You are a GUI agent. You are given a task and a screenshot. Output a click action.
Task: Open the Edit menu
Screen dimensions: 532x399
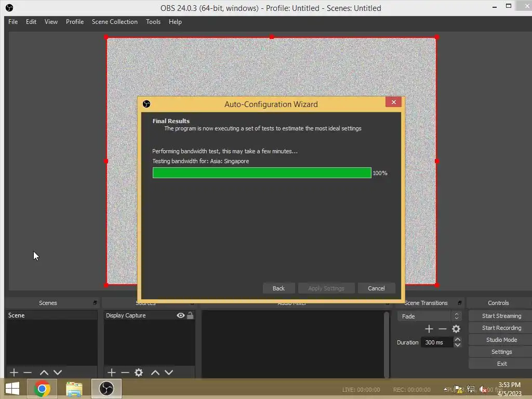(31, 22)
